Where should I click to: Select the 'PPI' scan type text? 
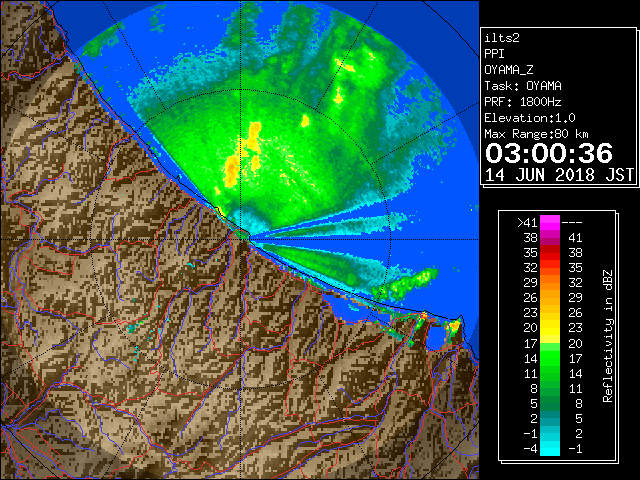[494, 54]
